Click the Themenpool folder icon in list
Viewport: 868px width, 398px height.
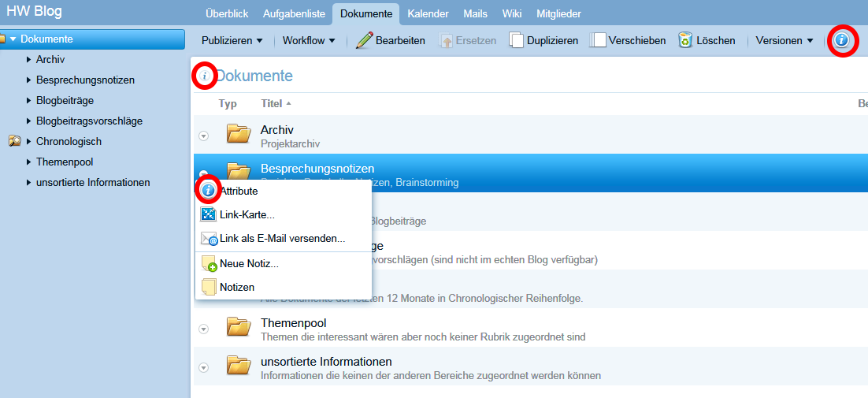tap(239, 328)
